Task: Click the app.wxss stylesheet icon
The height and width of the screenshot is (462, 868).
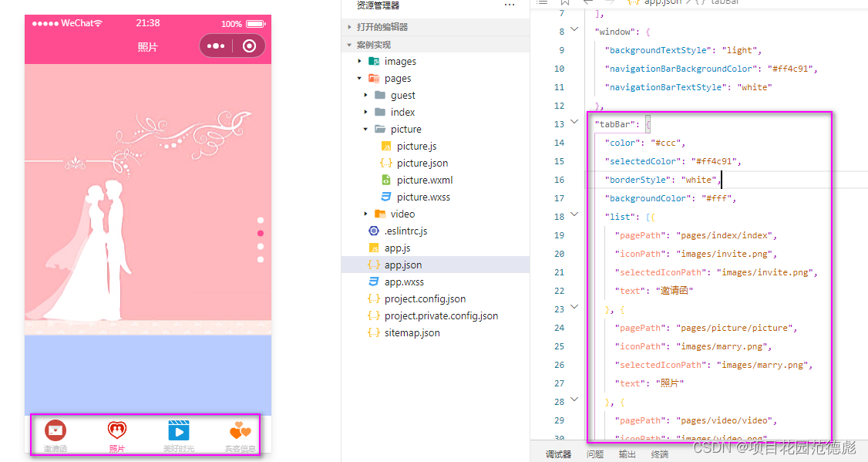Action: tap(374, 282)
